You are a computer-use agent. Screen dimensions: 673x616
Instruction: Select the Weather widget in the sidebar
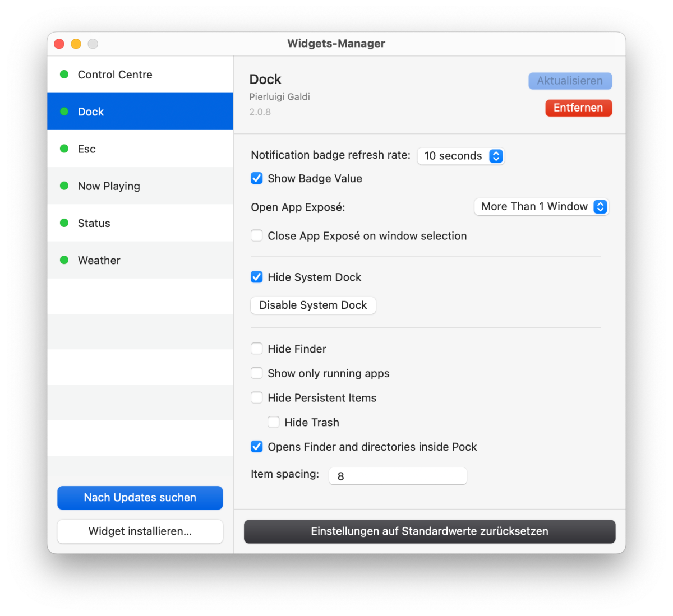point(140,260)
